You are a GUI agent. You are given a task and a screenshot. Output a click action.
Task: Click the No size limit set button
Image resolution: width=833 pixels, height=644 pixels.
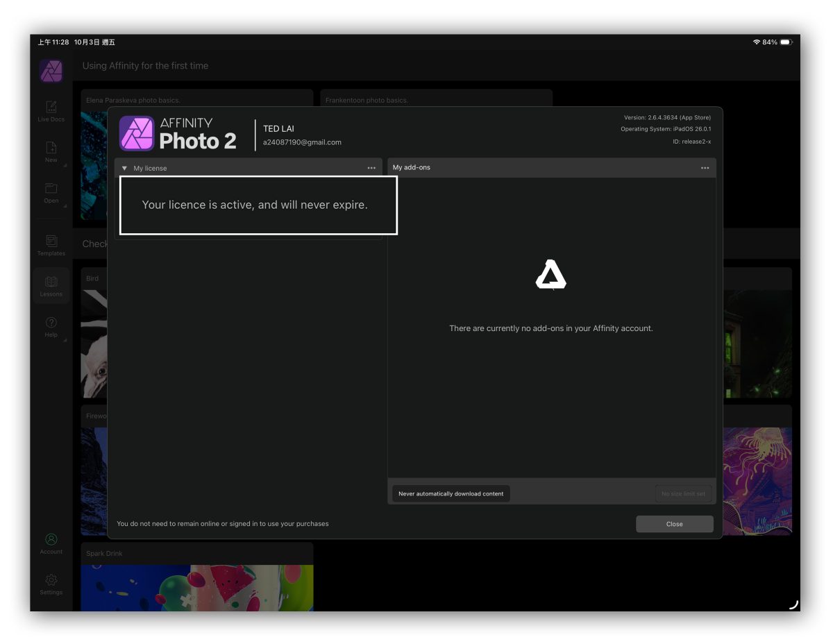click(683, 493)
